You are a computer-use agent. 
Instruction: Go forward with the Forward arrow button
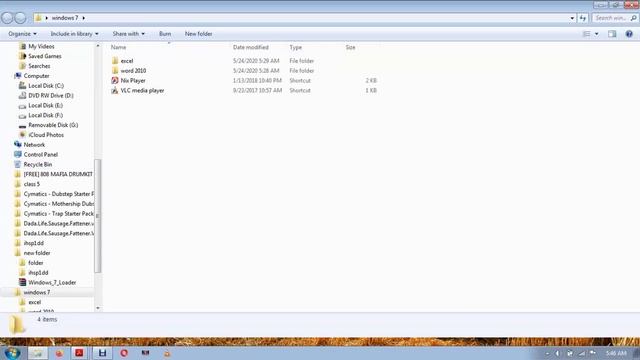(20, 18)
